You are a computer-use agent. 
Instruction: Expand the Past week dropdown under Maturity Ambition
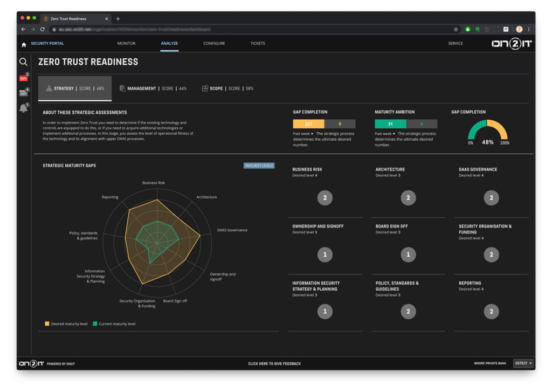coord(385,134)
